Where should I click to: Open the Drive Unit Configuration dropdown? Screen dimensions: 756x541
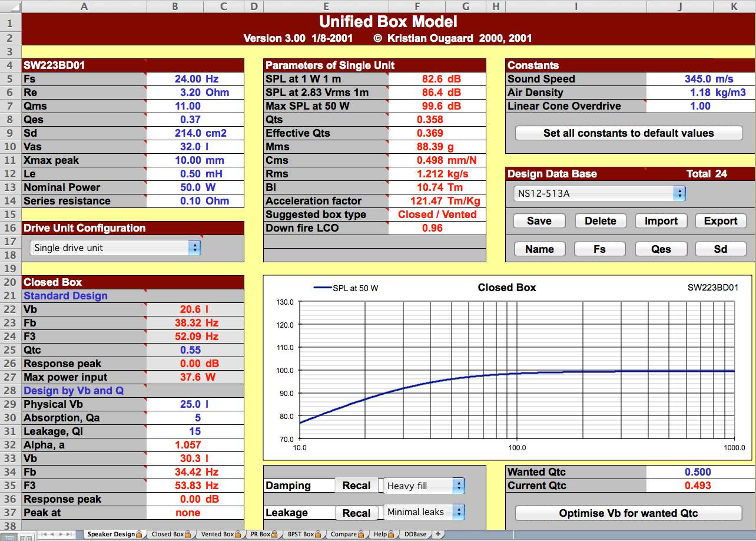pos(115,248)
